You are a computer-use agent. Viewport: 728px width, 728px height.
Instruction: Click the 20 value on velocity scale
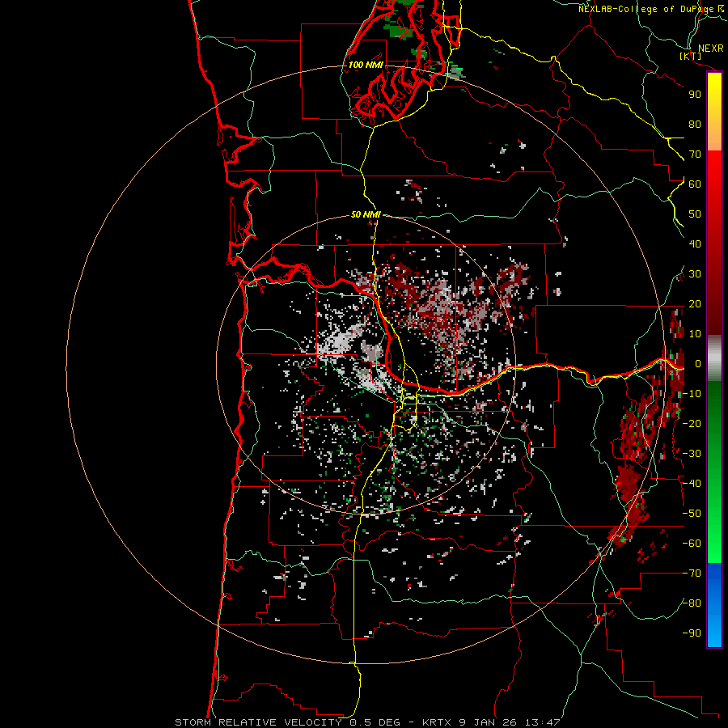[695, 304]
